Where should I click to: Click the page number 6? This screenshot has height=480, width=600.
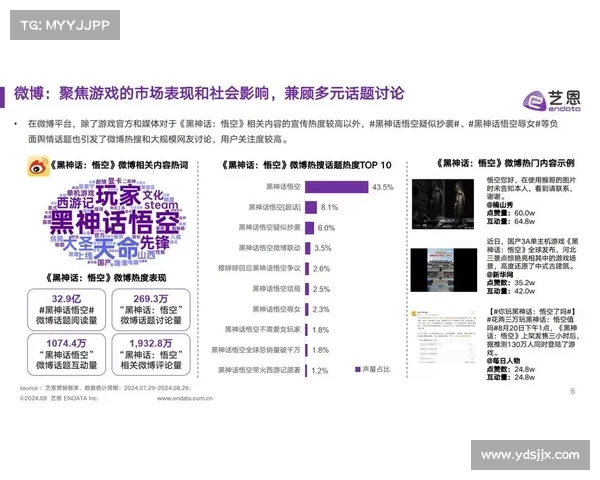point(573,391)
